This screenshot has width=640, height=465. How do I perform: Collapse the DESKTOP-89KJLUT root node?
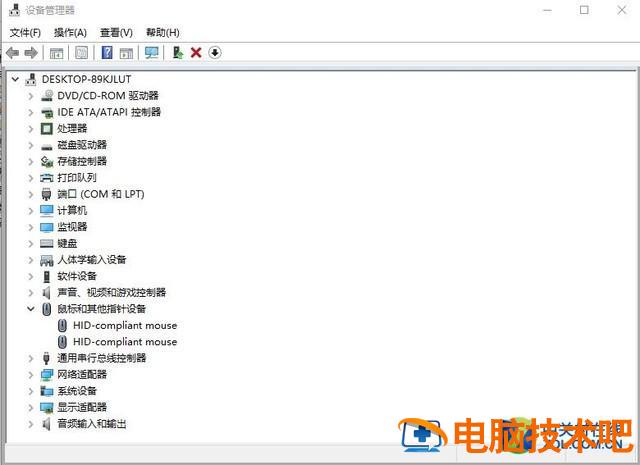coord(15,79)
